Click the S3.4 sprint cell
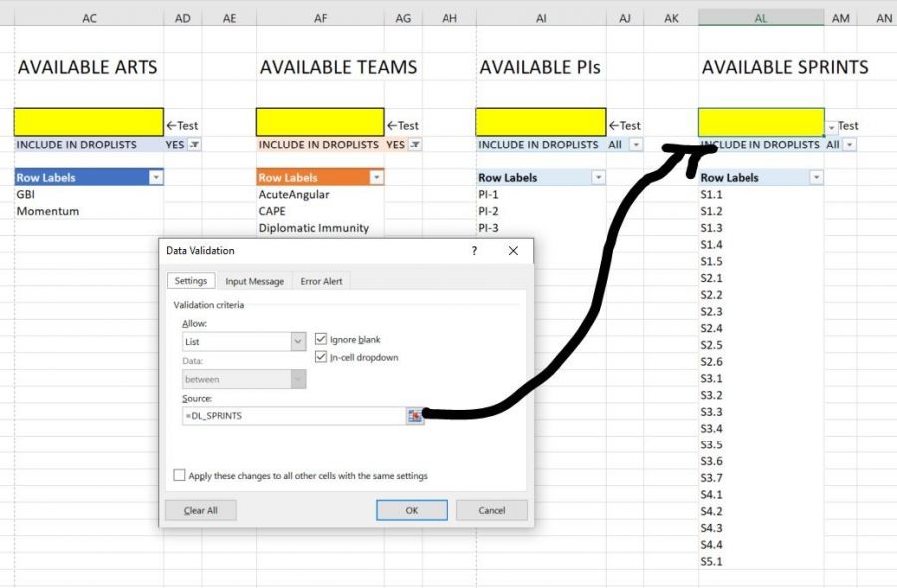The image size is (897, 588). pos(760,429)
